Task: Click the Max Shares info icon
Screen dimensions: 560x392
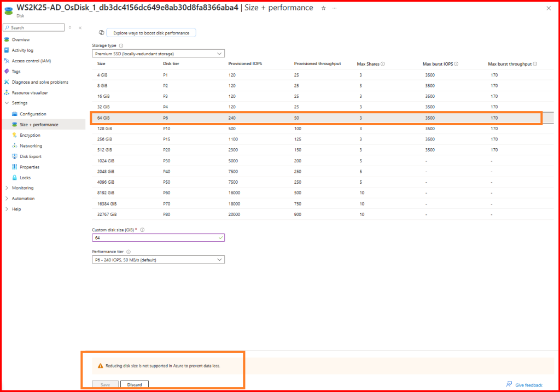Action: tap(383, 64)
